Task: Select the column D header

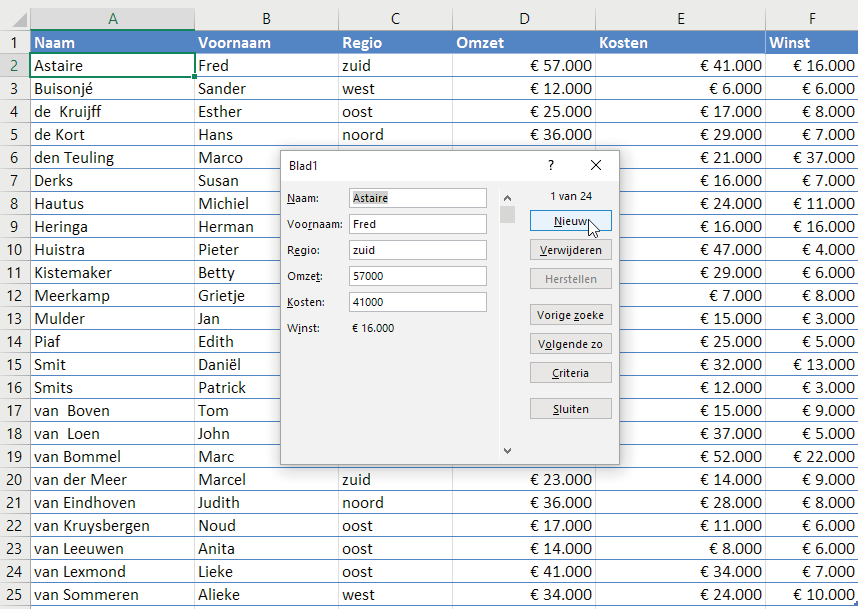Action: pyautogui.click(x=524, y=19)
